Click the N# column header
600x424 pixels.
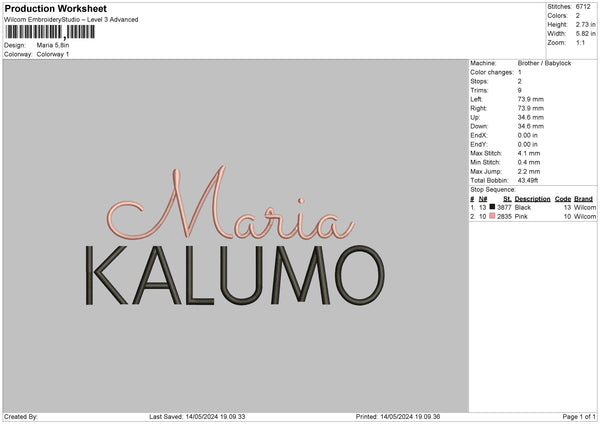point(483,199)
